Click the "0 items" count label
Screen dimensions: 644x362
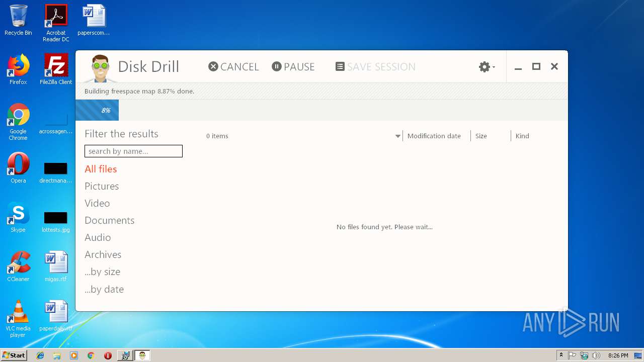[217, 136]
